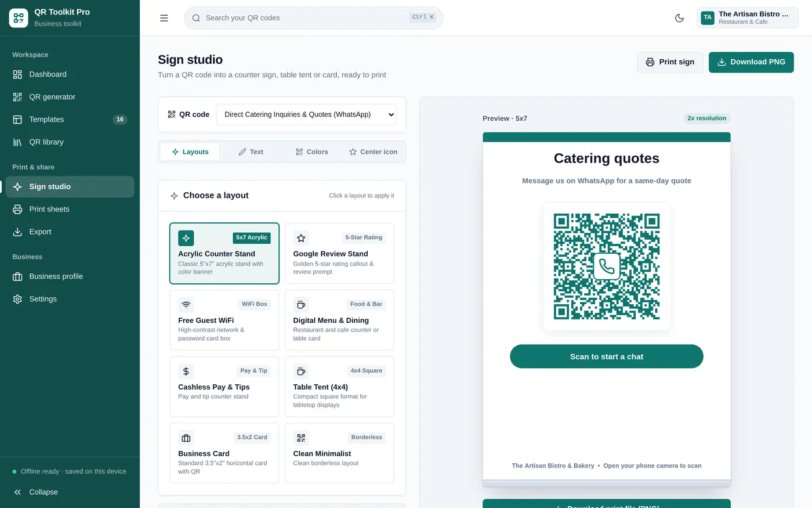Click the dollar icon on Cashless Pay card
Image resolution: width=812 pixels, height=508 pixels.
(x=186, y=372)
